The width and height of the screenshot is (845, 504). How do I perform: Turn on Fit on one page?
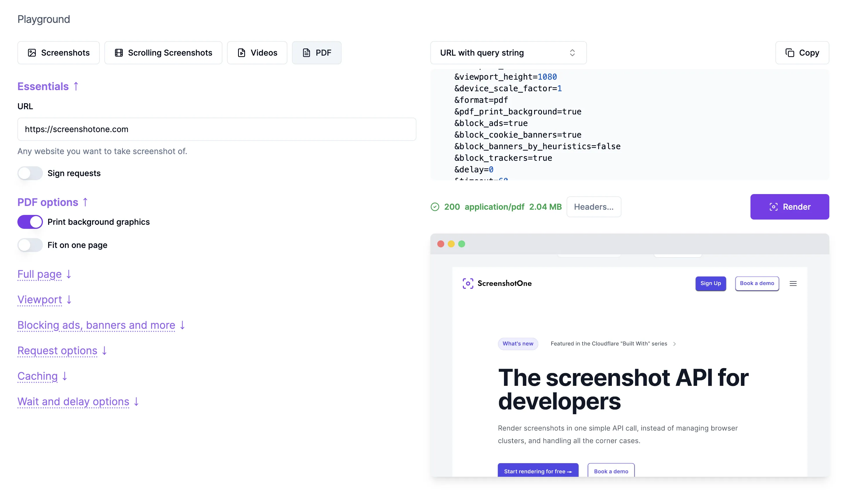[30, 245]
